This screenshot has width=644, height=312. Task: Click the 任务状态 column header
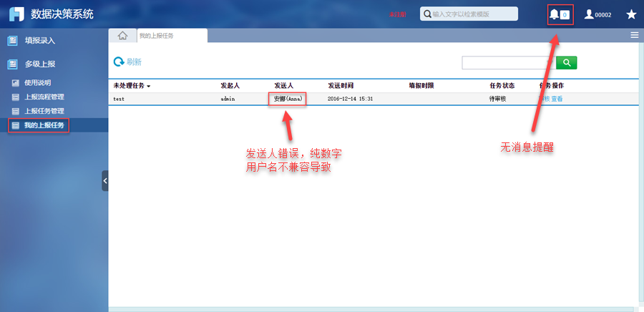502,86
